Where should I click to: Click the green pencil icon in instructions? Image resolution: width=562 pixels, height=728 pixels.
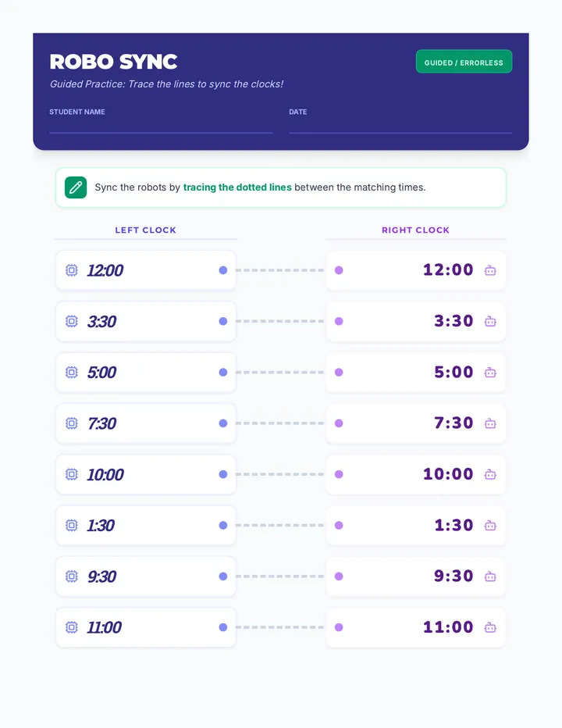(76, 187)
